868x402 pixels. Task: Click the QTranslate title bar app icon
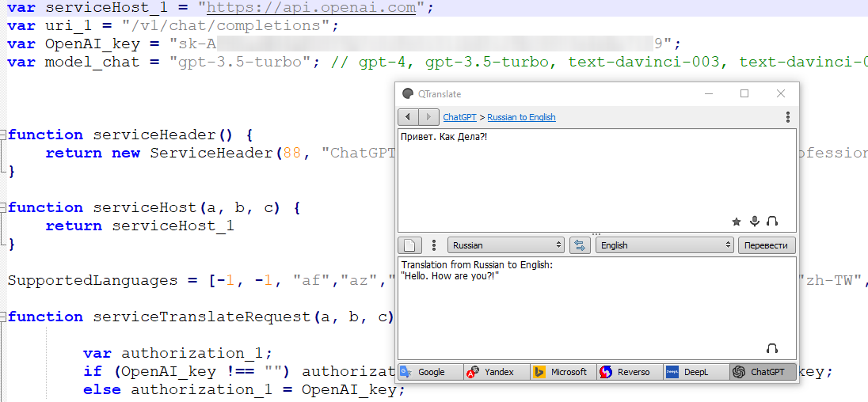click(407, 94)
